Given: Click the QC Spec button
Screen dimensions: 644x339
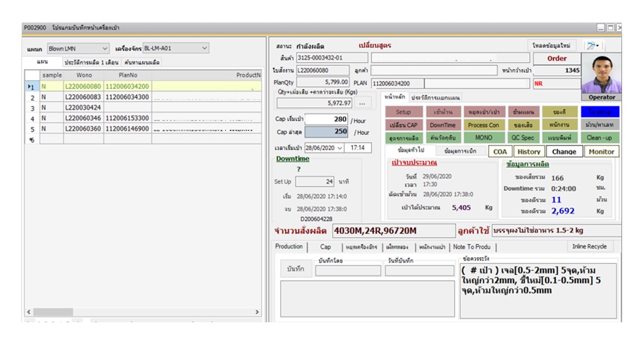Looking at the screenshot, I should coord(523,138).
